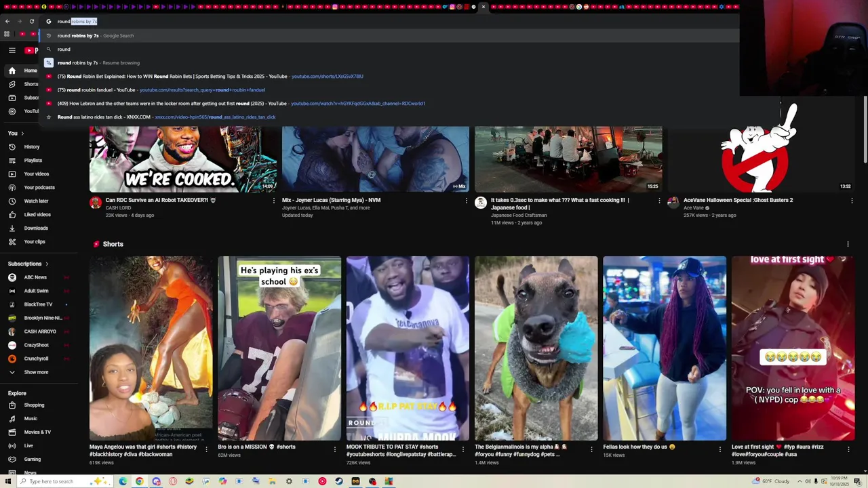Expand the You section chevron
Image resolution: width=868 pixels, height=488 pixels.
22,134
